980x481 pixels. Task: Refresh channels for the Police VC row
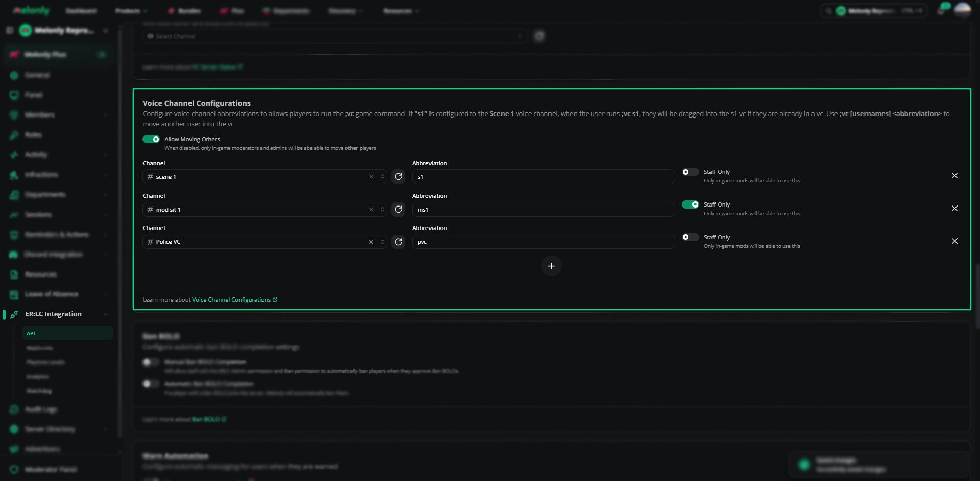pyautogui.click(x=398, y=242)
